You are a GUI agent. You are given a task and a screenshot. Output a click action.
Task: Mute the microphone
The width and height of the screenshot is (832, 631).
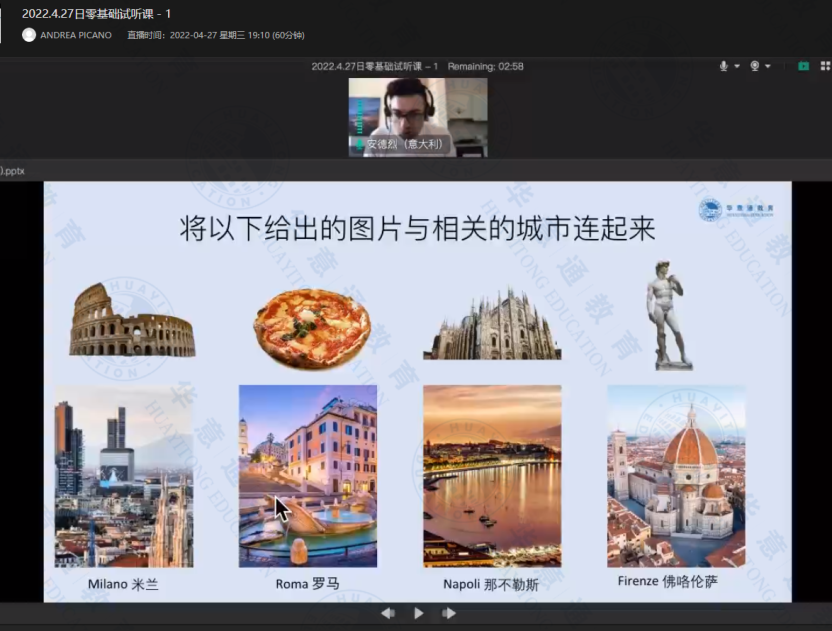point(724,66)
